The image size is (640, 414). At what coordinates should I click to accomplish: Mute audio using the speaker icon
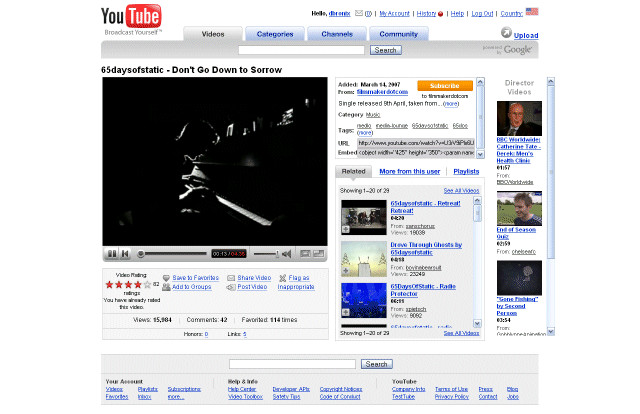pos(287,254)
